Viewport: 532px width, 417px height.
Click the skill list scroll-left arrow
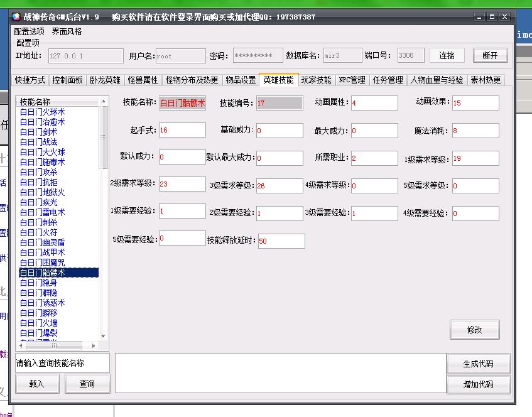21,345
